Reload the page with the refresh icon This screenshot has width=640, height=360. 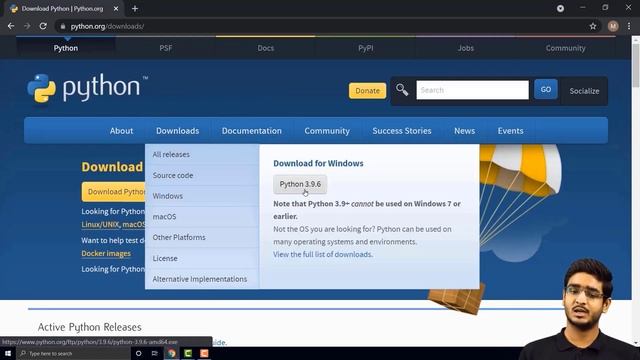(43, 26)
